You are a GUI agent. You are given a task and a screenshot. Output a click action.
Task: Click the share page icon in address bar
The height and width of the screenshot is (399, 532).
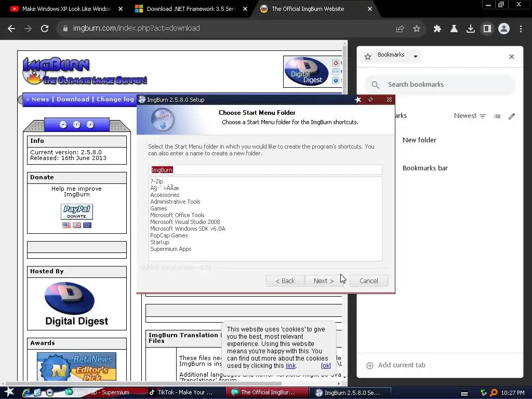400,29
